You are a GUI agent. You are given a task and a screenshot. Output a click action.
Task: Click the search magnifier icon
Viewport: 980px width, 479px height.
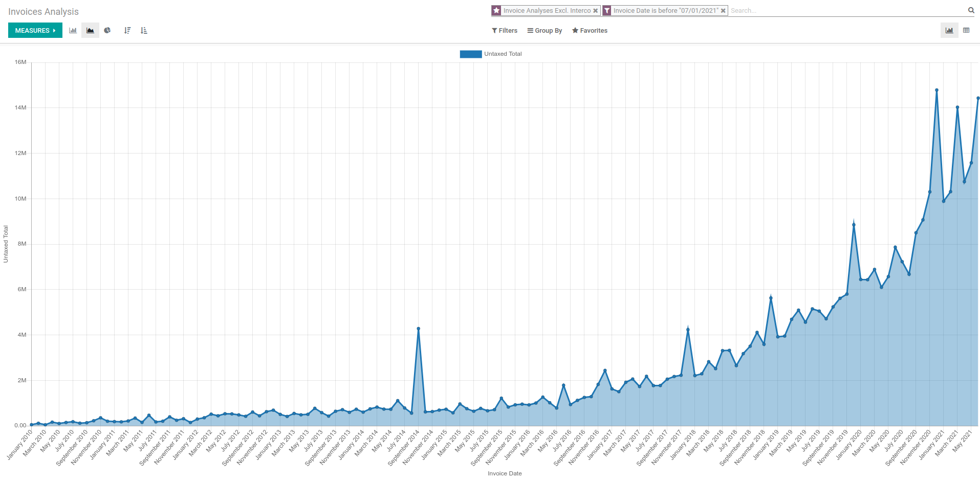pyautogui.click(x=971, y=10)
